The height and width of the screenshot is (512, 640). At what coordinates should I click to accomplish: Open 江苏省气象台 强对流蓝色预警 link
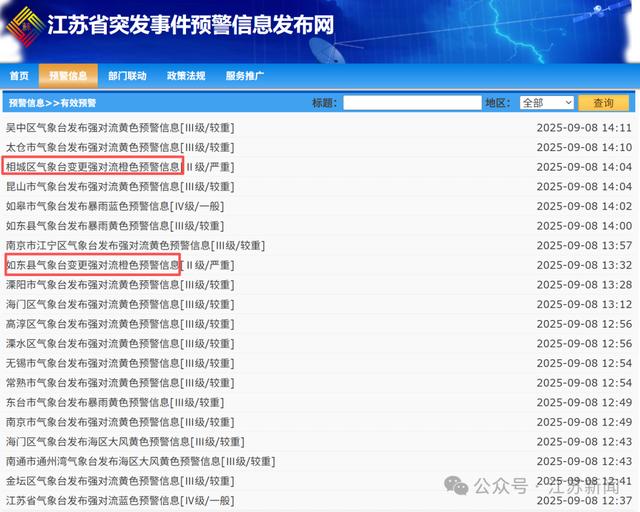[x=120, y=501]
